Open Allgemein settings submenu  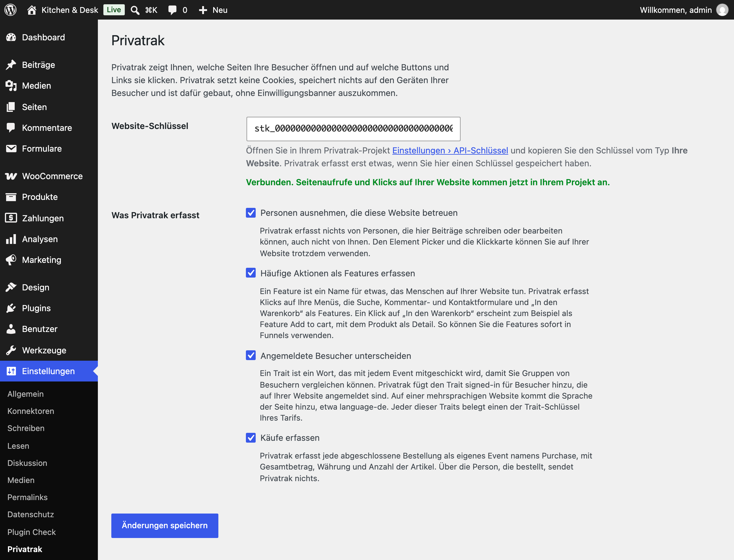point(25,394)
